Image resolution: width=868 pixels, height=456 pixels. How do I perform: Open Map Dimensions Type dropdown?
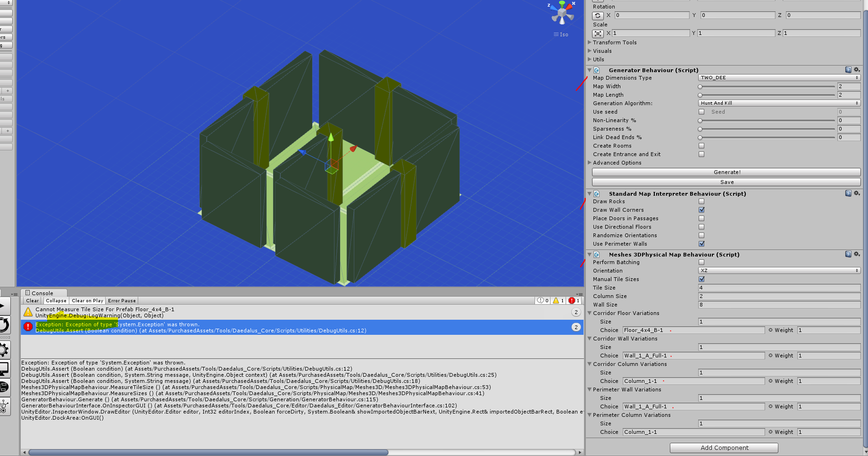click(x=779, y=78)
